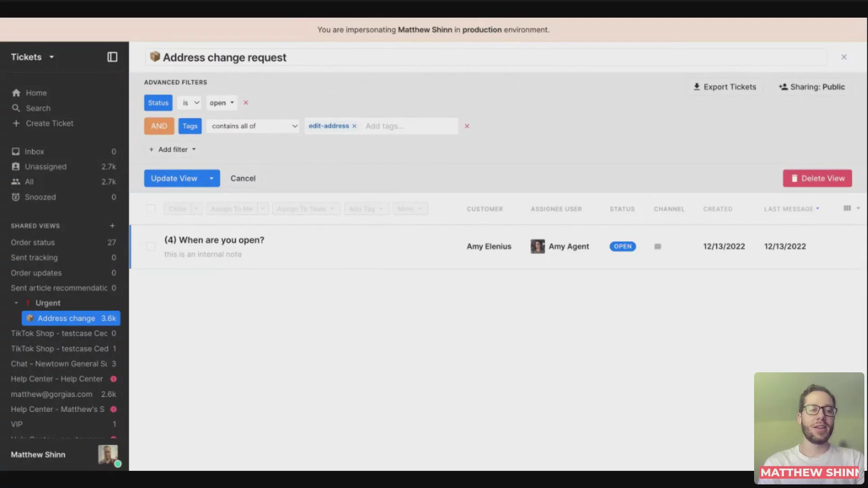Viewport: 868px width, 488px height.
Task: Collapse the sidebar with the panel icon
Action: [x=112, y=57]
